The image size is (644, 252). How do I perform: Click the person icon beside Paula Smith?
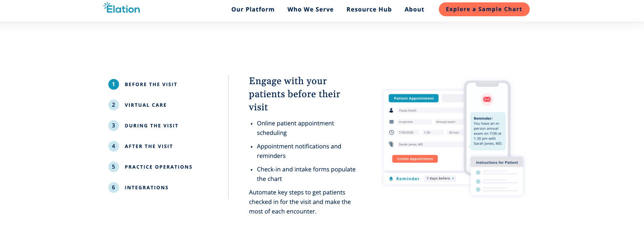pyautogui.click(x=391, y=110)
